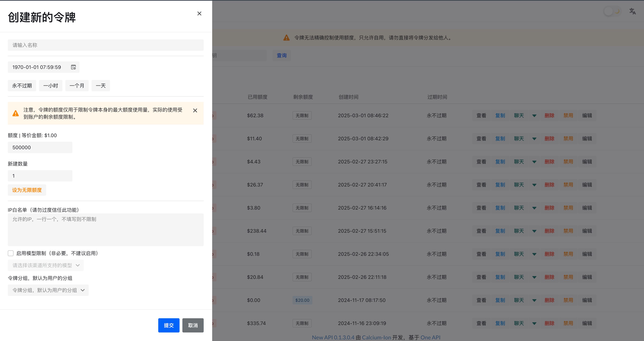The image size is (644, 341).
Task: Click the New API 0.1.3.0.4 footer link
Action: (333, 337)
